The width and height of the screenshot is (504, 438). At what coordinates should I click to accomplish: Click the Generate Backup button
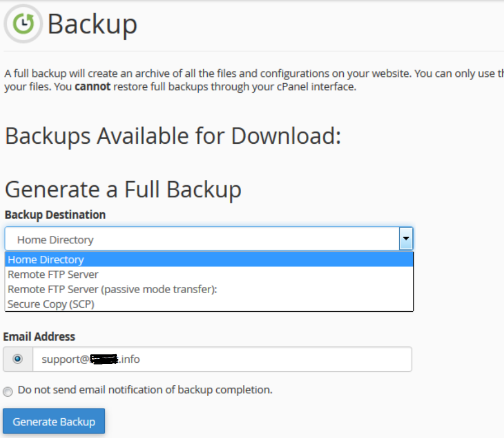(x=54, y=421)
